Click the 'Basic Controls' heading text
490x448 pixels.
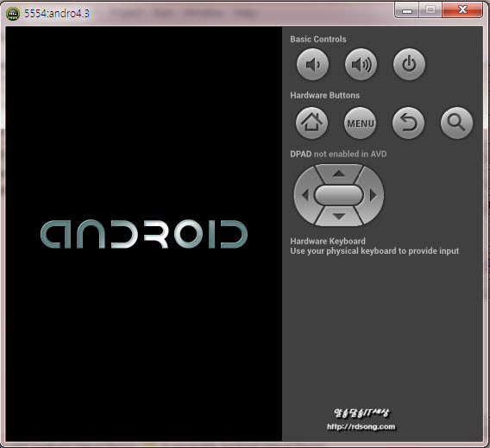point(318,39)
